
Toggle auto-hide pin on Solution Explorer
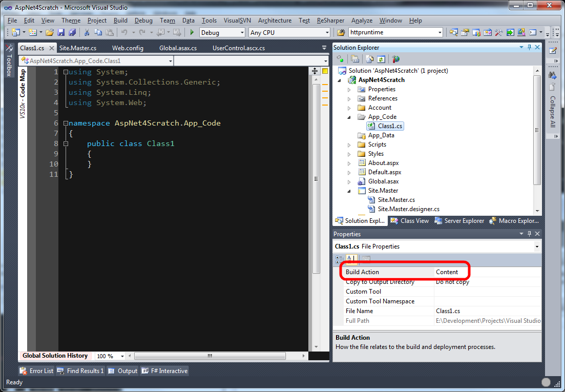tap(529, 47)
